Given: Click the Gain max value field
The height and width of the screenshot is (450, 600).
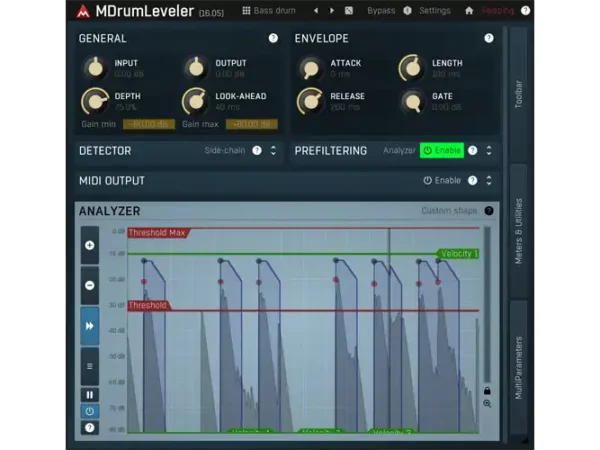Looking at the screenshot, I should tap(252, 124).
